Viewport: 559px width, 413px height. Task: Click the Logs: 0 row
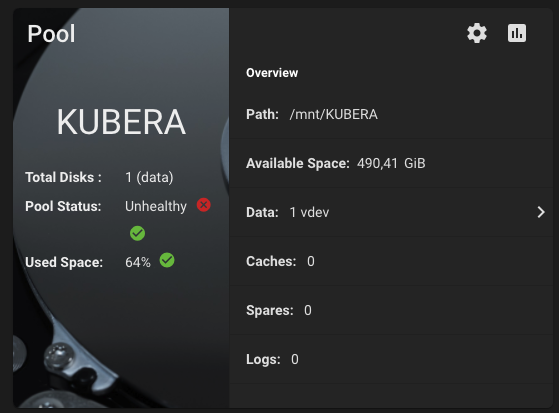point(391,359)
